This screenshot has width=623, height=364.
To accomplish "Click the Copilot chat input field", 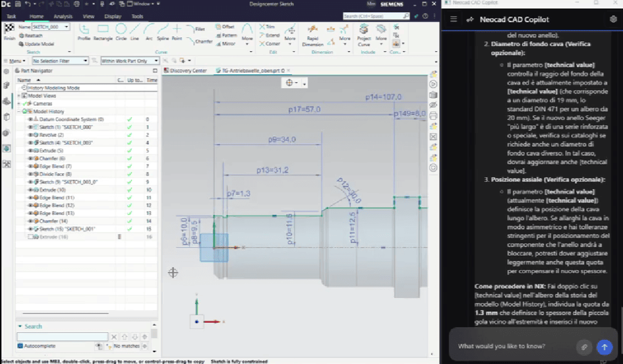I will 515,346.
